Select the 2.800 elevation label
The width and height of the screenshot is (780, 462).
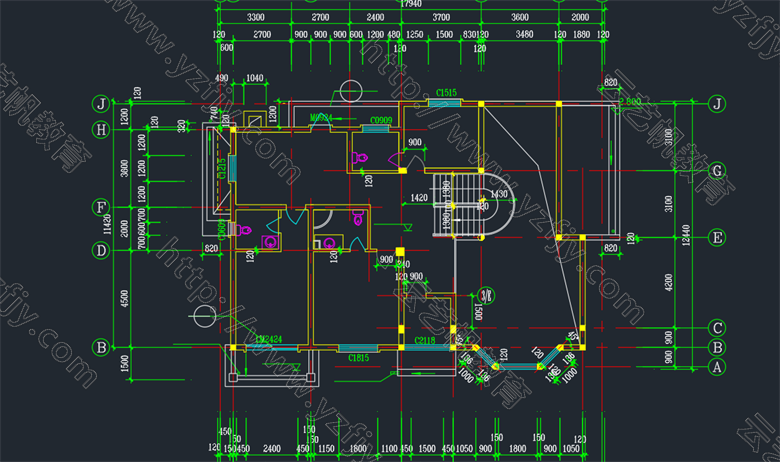[630, 101]
